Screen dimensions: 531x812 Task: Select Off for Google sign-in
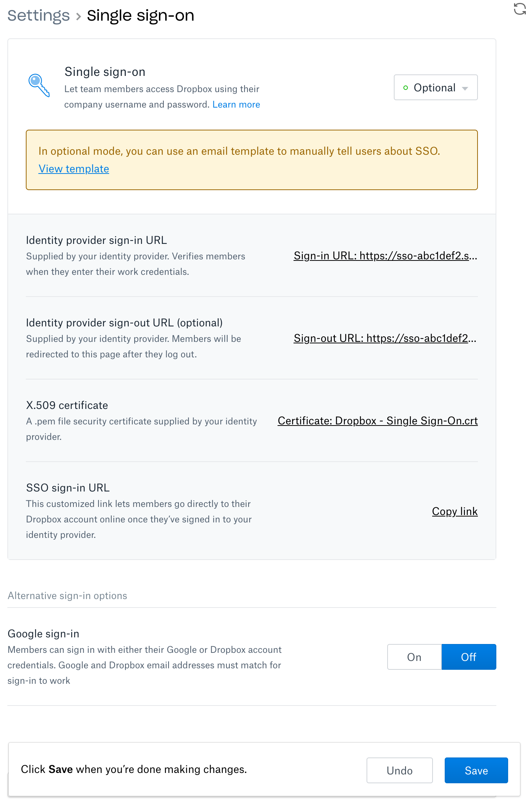pyautogui.click(x=469, y=657)
